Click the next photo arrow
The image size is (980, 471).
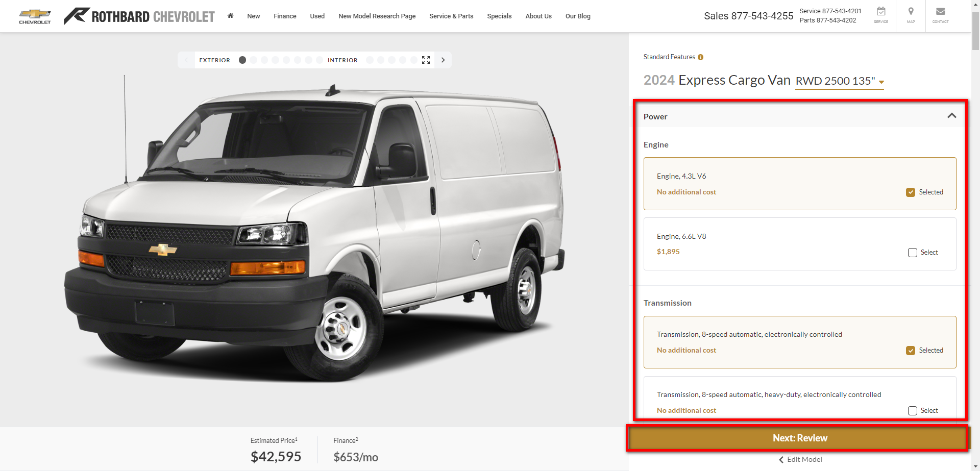443,60
